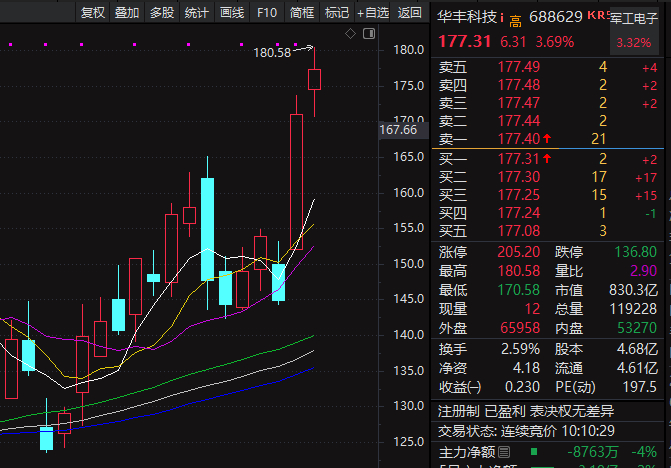Click 买四 price 177.24
Screen dimensions: 671x468
coord(519,213)
